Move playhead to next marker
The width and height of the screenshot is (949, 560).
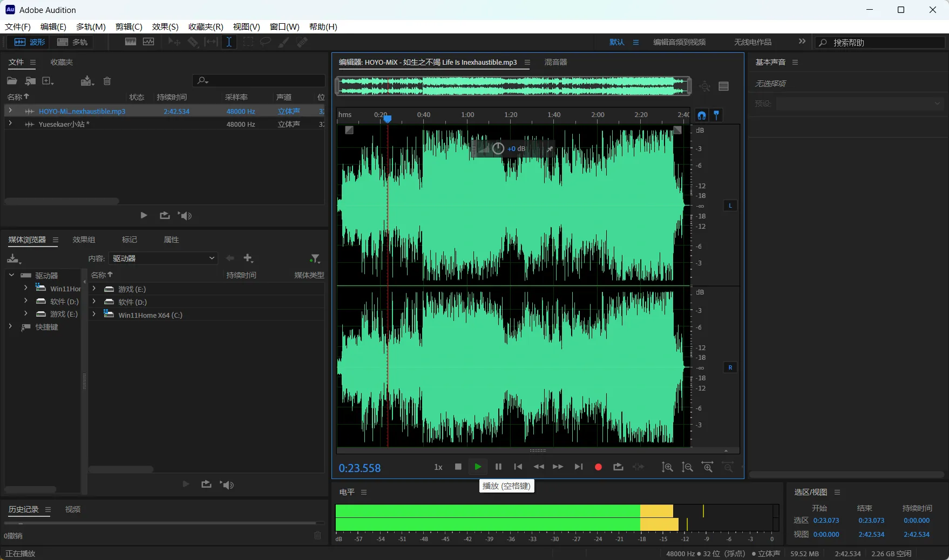click(x=579, y=467)
